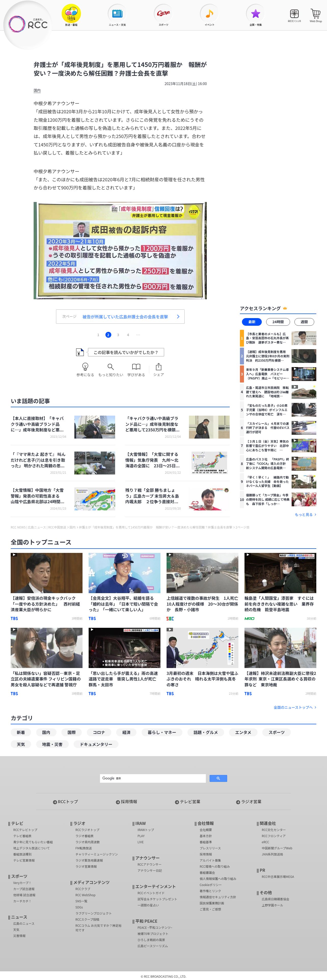Click the 国内 category tag under the headline

[37, 91]
